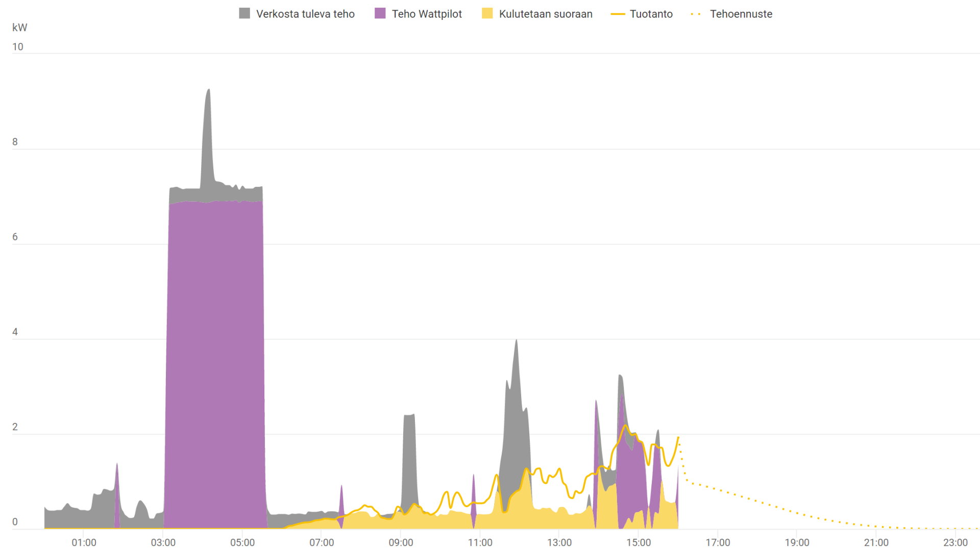980x551 pixels.
Task: Select the 01:00 time axis label
Action: [84, 542]
